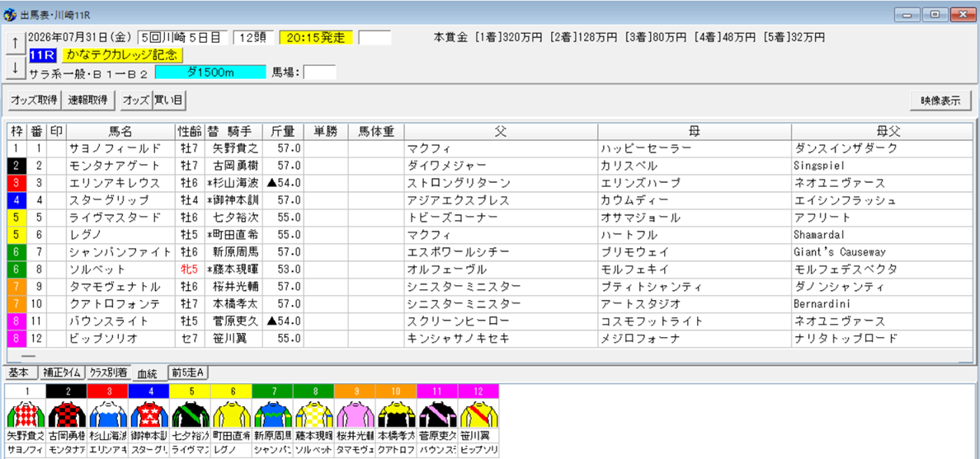
Task: Click the down arrow race navigation button
Action: pos(14,68)
